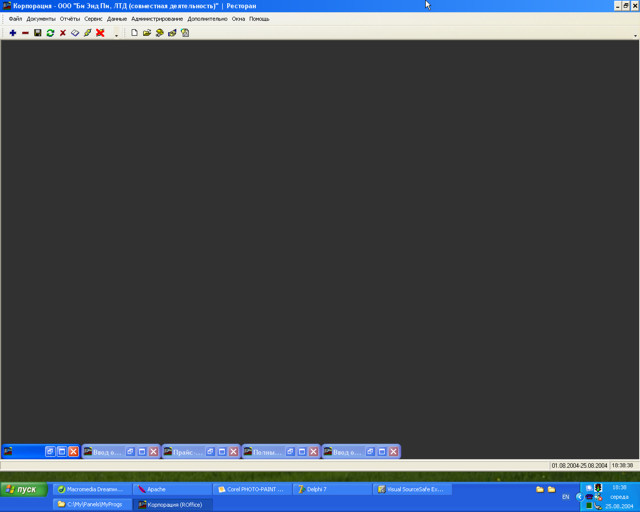This screenshot has width=640, height=512.
Task: Click the yellow Open folder icon
Action: point(147,33)
